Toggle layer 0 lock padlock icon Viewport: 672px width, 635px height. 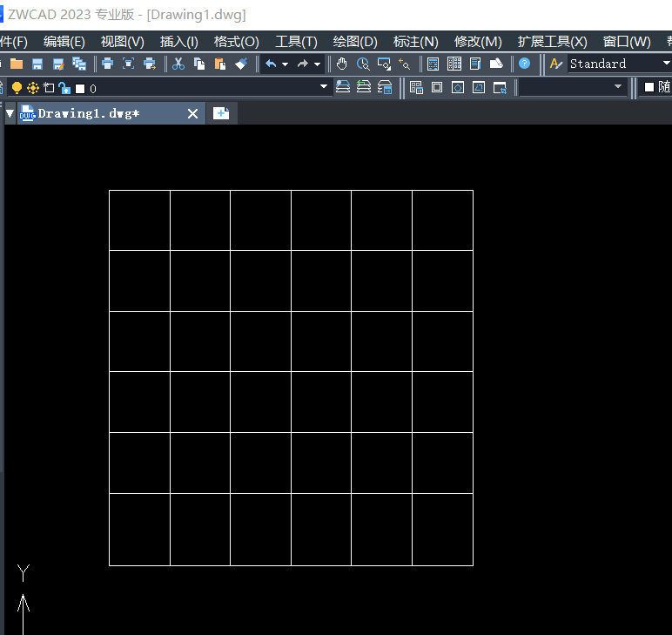click(64, 88)
